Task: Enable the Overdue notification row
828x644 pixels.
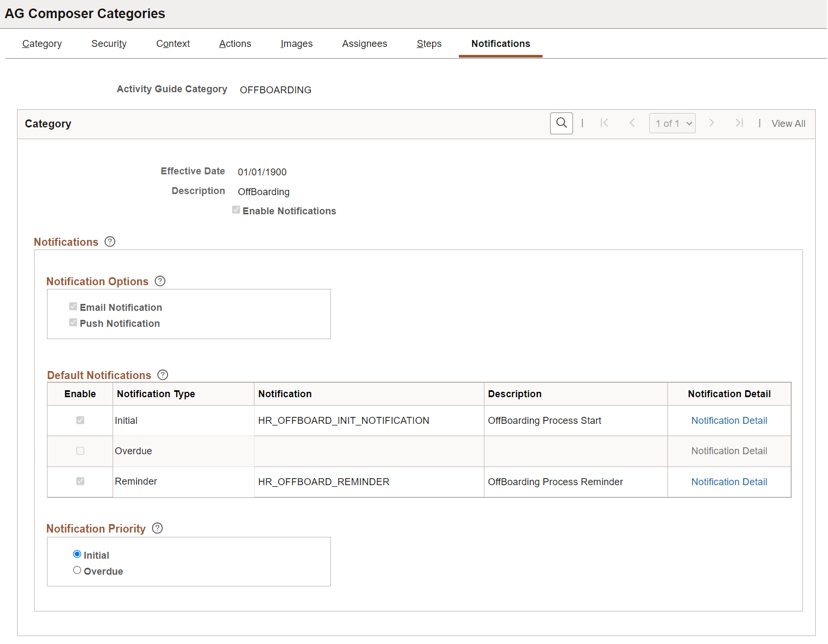Action: (x=79, y=450)
